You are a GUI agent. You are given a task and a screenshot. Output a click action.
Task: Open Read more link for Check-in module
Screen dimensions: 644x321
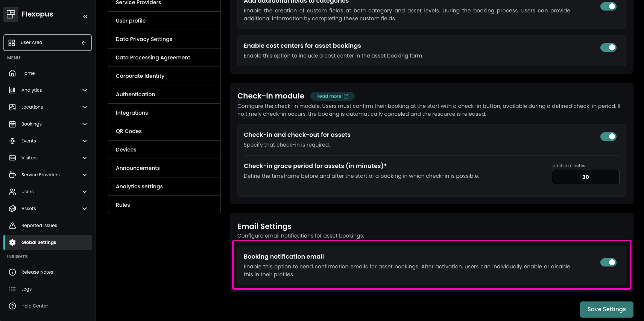coord(332,96)
